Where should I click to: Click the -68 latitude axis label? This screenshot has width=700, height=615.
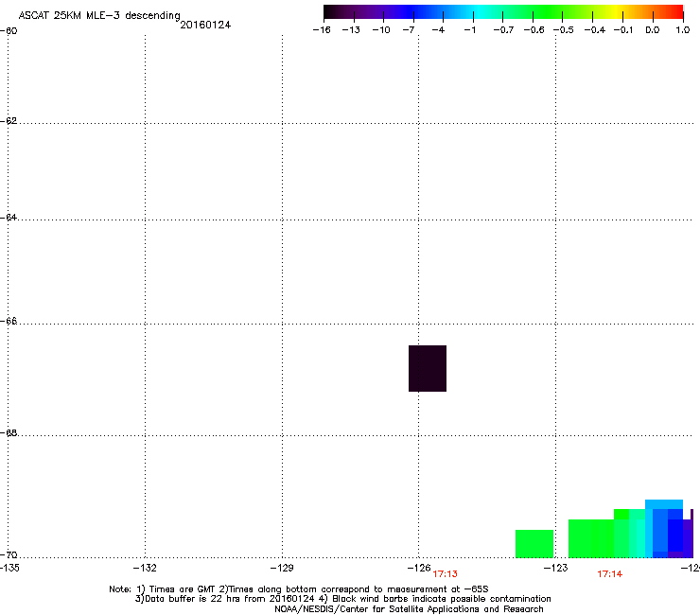coord(9,433)
